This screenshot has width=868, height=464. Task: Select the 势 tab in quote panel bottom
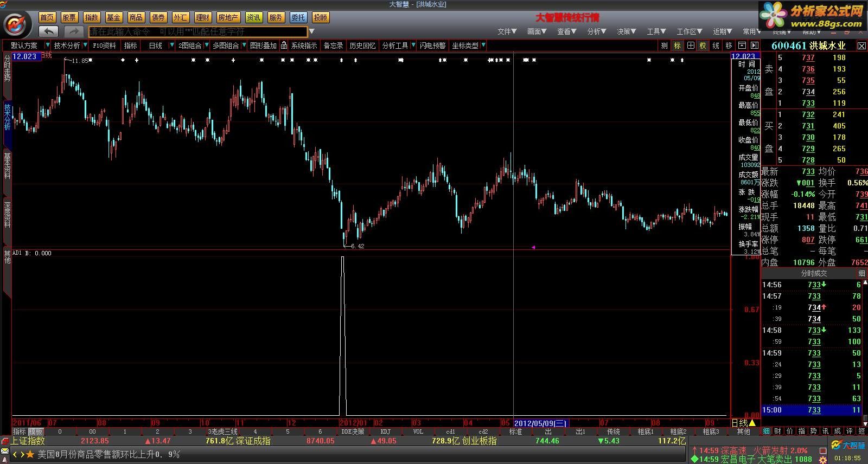pyautogui.click(x=813, y=431)
